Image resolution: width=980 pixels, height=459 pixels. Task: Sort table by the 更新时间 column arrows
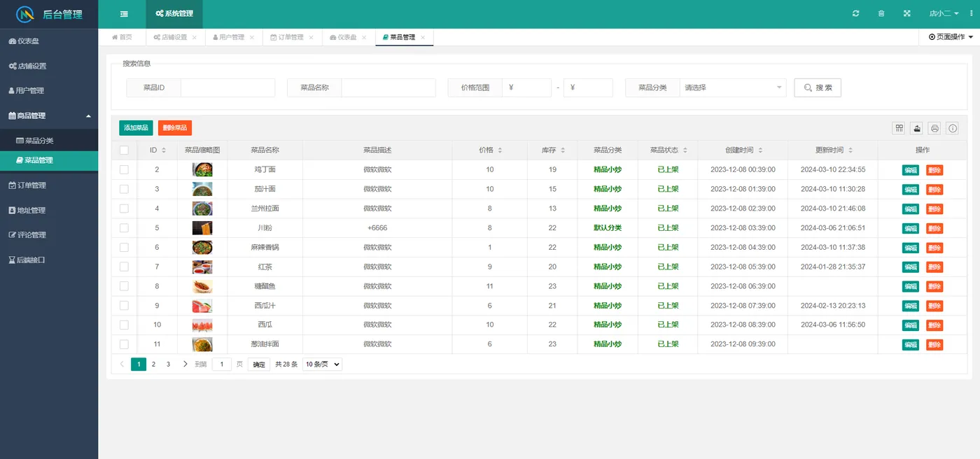(850, 150)
